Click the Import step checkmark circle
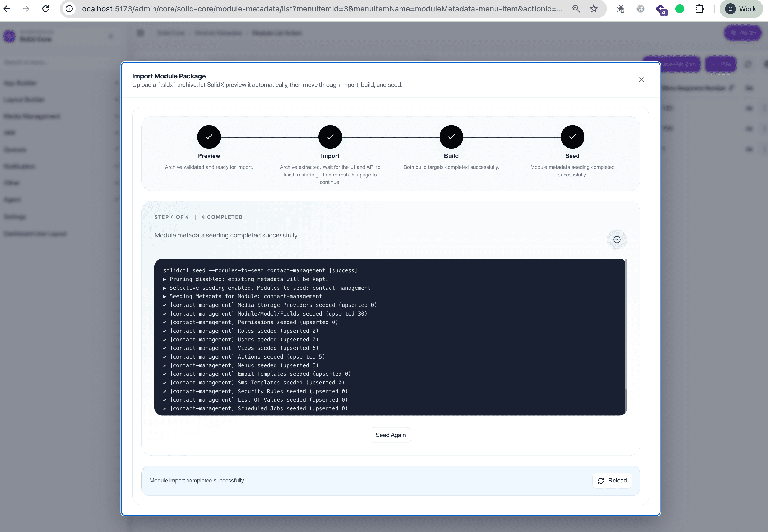The width and height of the screenshot is (768, 532). [330, 137]
